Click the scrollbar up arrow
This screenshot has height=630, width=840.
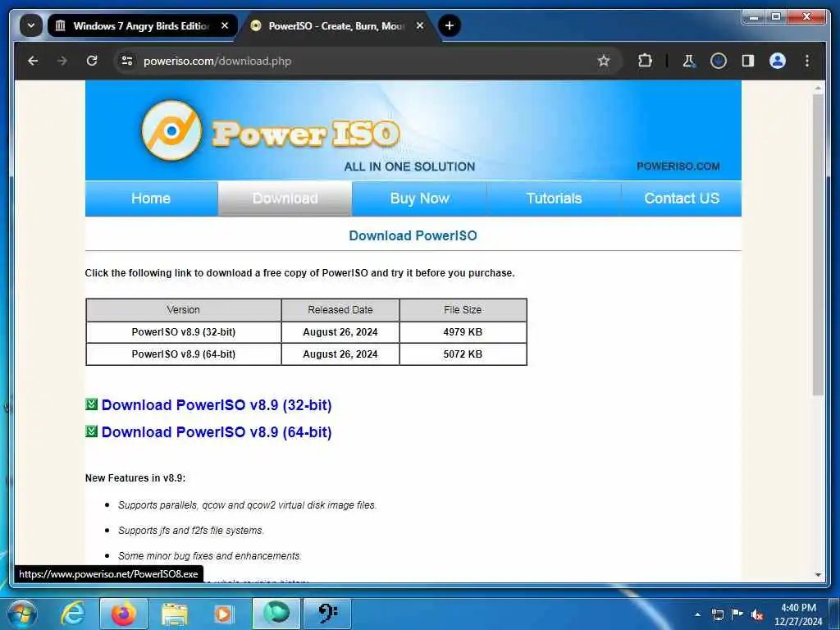click(818, 87)
